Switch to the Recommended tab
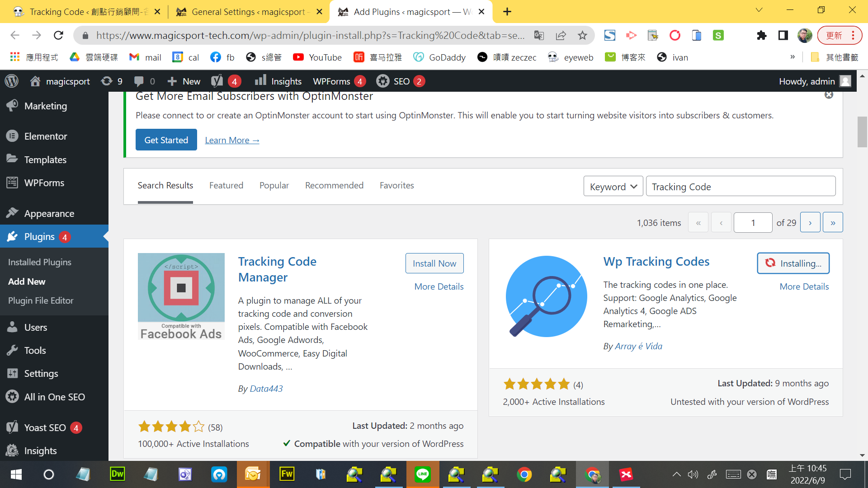This screenshot has height=488, width=868. pyautogui.click(x=334, y=185)
